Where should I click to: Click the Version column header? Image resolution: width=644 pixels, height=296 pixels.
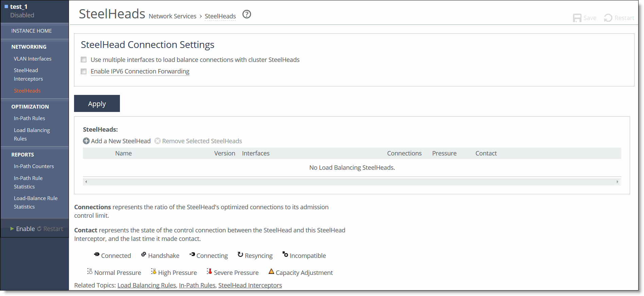[x=225, y=153]
